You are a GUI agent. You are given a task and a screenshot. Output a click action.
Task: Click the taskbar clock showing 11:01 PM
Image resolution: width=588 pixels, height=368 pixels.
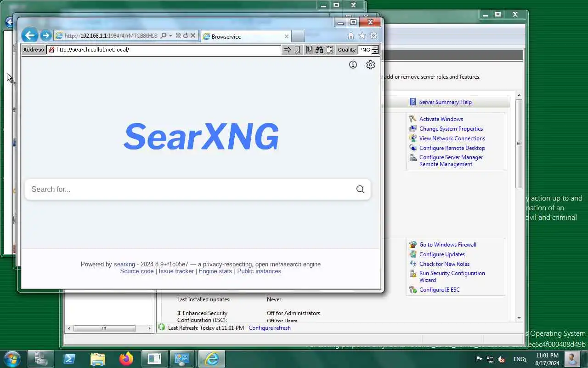[x=548, y=359]
